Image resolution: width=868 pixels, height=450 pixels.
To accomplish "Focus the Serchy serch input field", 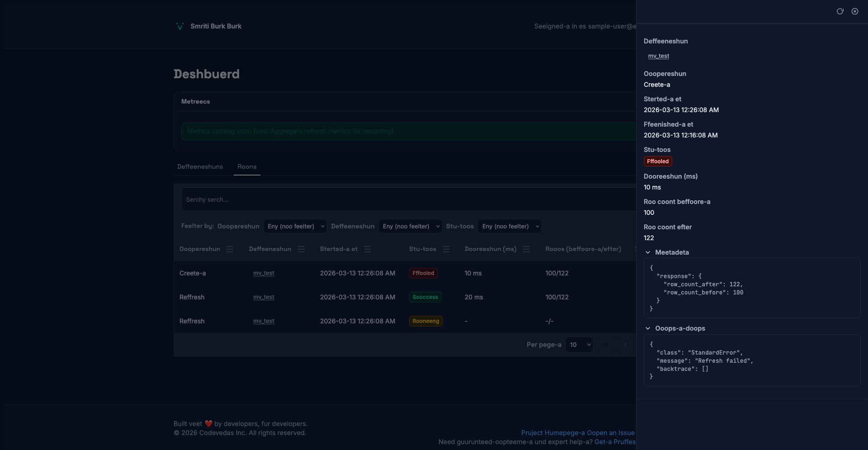I will point(407,199).
